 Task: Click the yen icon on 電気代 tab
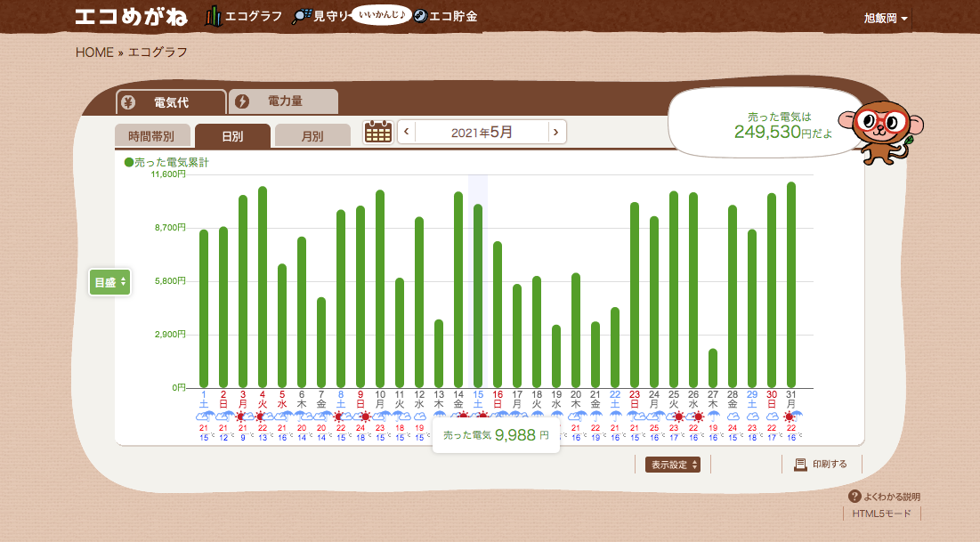click(128, 102)
